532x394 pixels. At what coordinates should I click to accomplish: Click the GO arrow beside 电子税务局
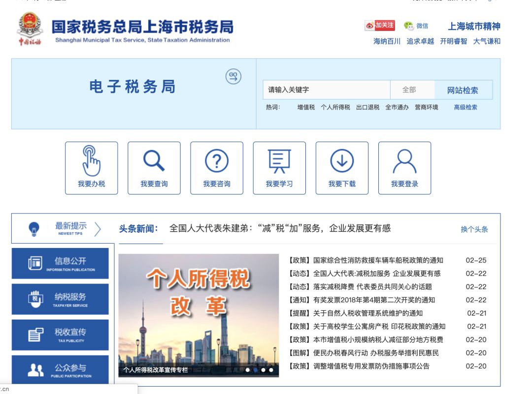[233, 76]
